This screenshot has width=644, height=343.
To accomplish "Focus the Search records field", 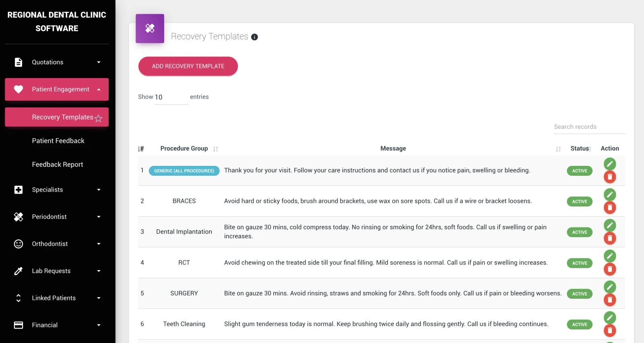I will pyautogui.click(x=589, y=127).
